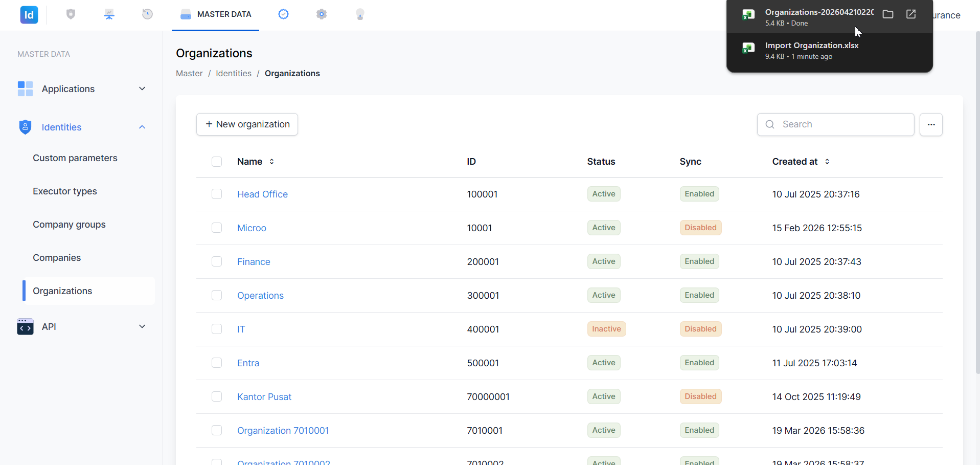Screen dimensions: 980x465
Task: Click the Disabled sync badge for Kantor Pusat
Action: click(700, 396)
